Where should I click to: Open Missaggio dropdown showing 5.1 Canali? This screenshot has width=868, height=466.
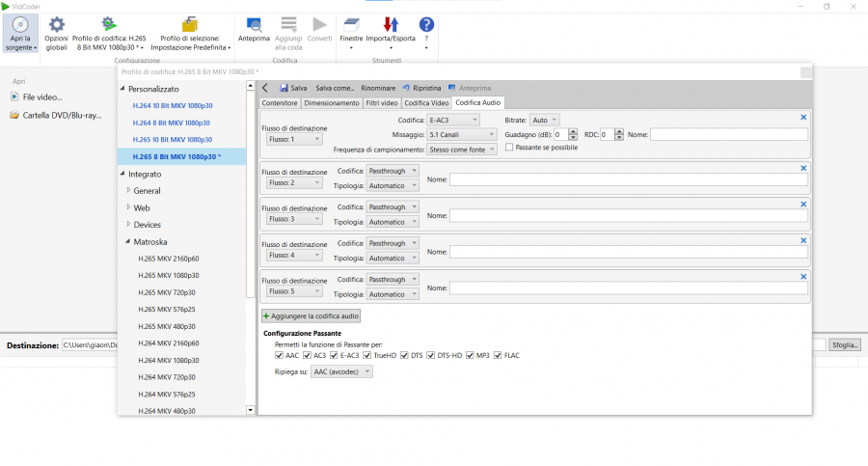461,135
